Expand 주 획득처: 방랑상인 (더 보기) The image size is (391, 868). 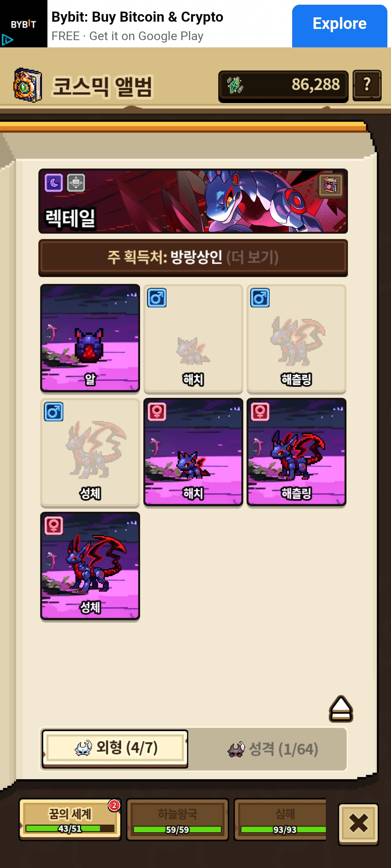pyautogui.click(x=193, y=258)
